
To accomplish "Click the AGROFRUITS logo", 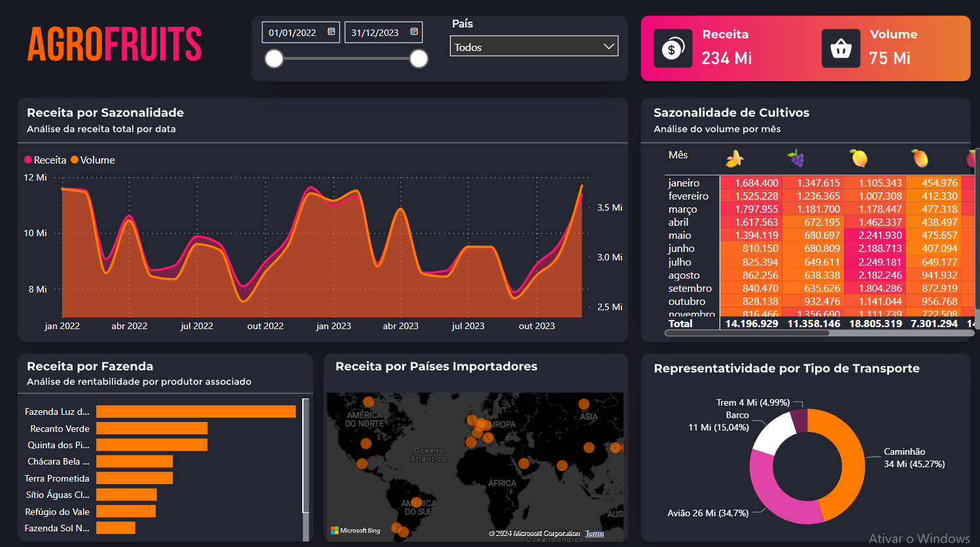I will click(114, 44).
